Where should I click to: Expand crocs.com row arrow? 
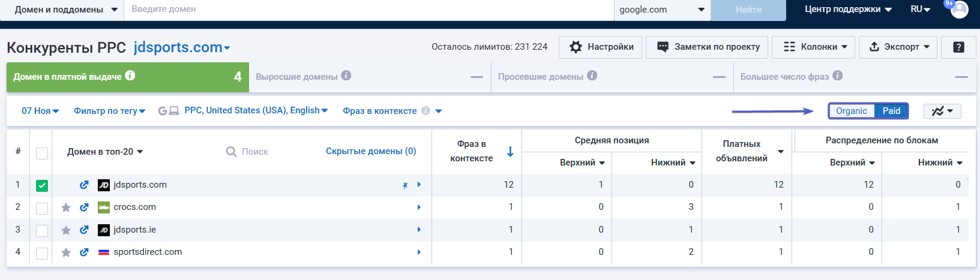[x=419, y=207]
